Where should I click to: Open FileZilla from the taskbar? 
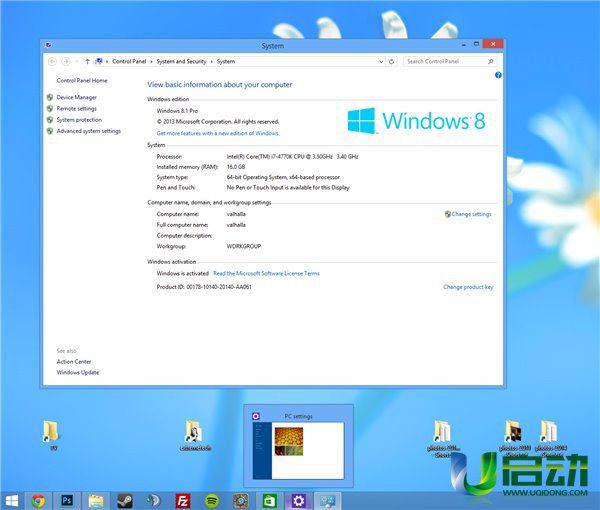coord(183,500)
